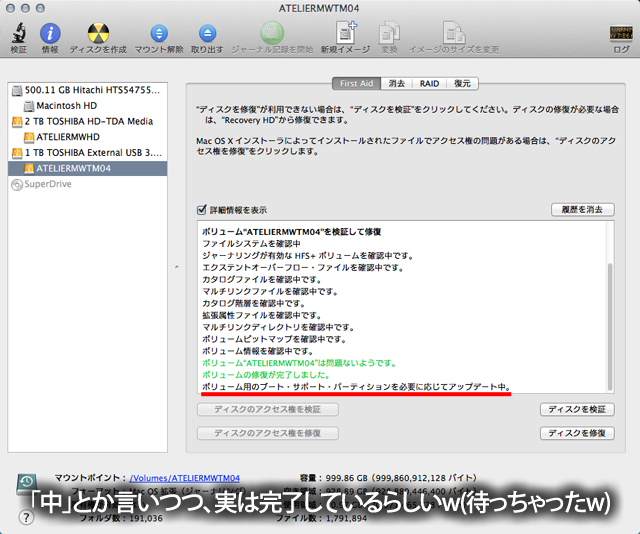Select the 2 TB TOSHIBA HD-TDA Media disk
The height and width of the screenshot is (534, 640).
(87, 121)
